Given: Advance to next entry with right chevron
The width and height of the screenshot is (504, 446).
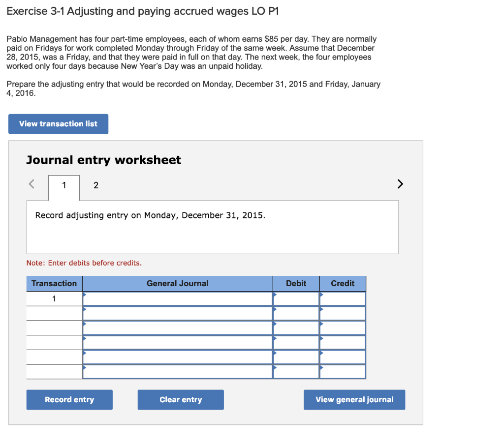Looking at the screenshot, I should pos(400,184).
